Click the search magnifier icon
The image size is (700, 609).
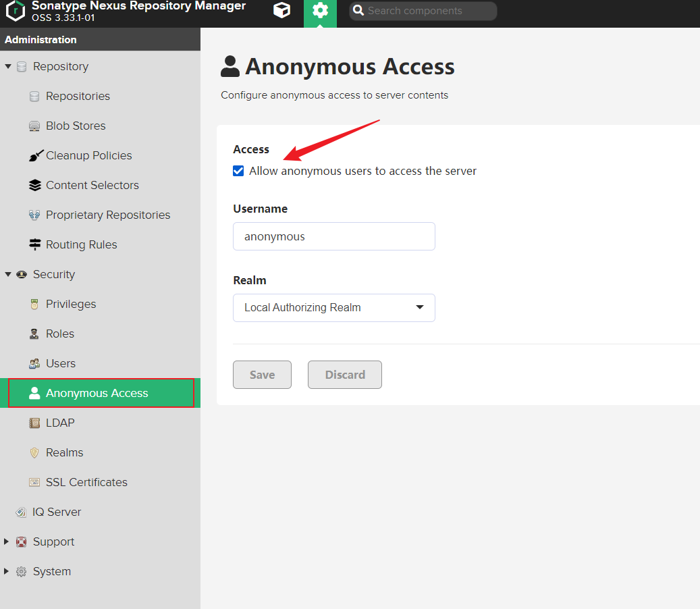click(358, 10)
